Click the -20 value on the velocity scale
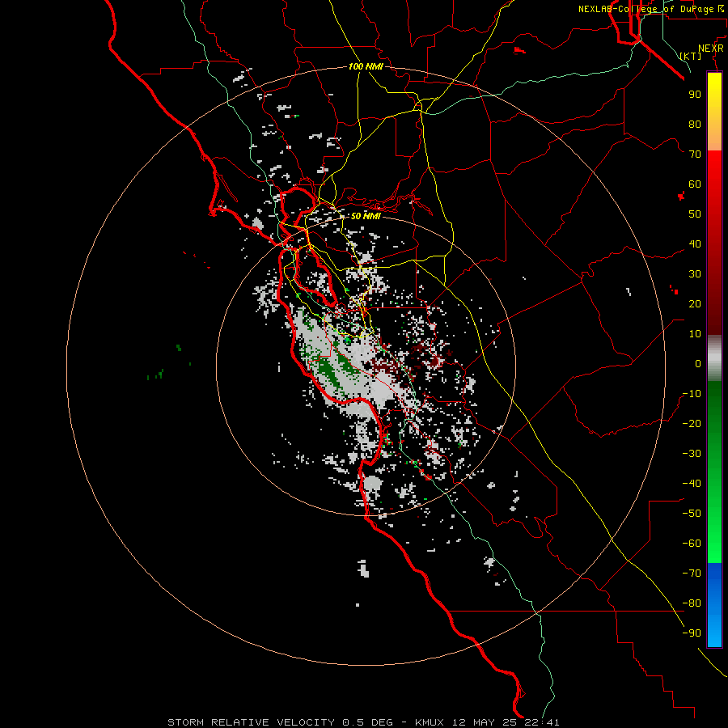728x728 pixels. click(x=692, y=423)
